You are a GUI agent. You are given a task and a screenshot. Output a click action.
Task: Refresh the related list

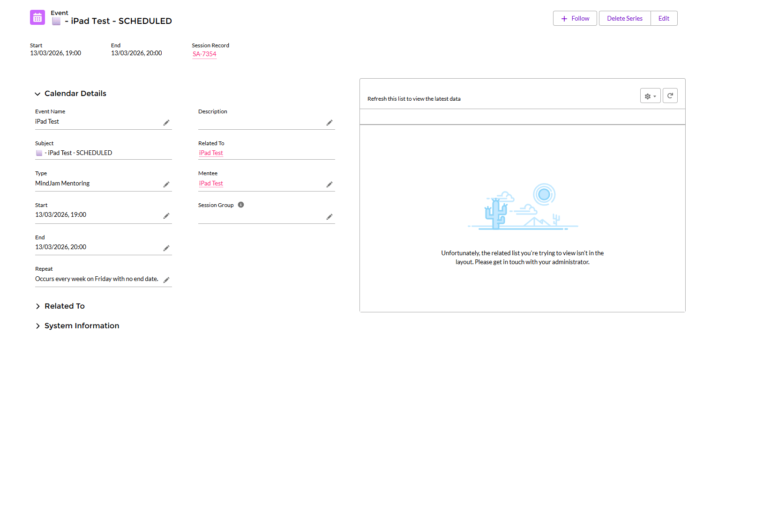670,96
